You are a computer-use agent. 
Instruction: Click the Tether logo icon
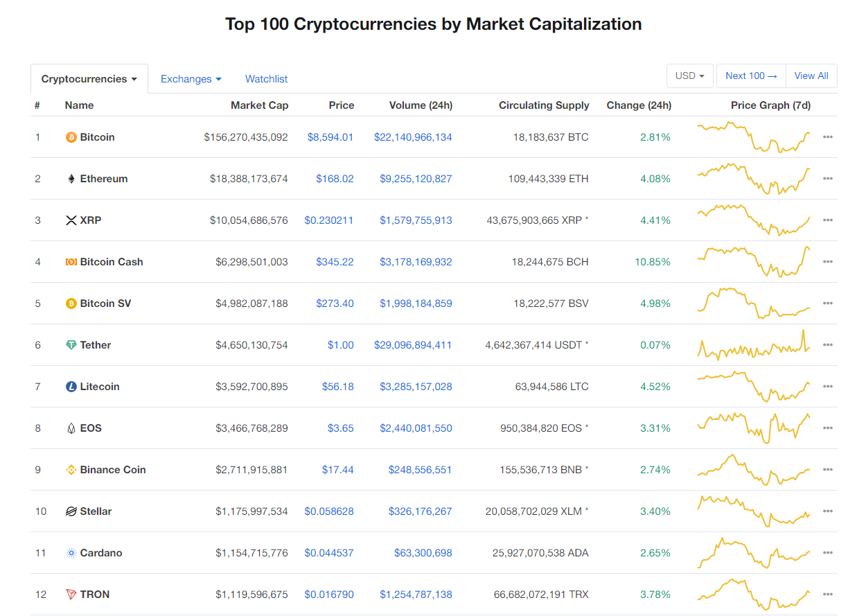pos(71,345)
